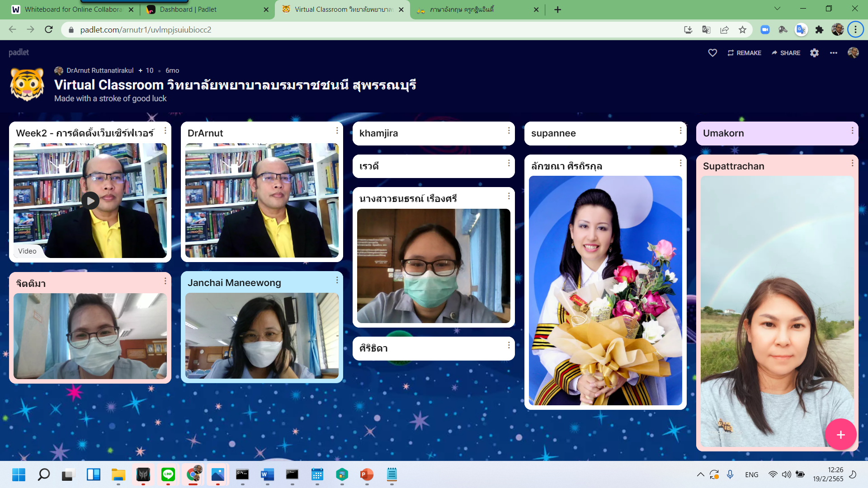Adjust volume via the speaker icon
Image resolution: width=868 pixels, height=488 pixels.
(787, 474)
